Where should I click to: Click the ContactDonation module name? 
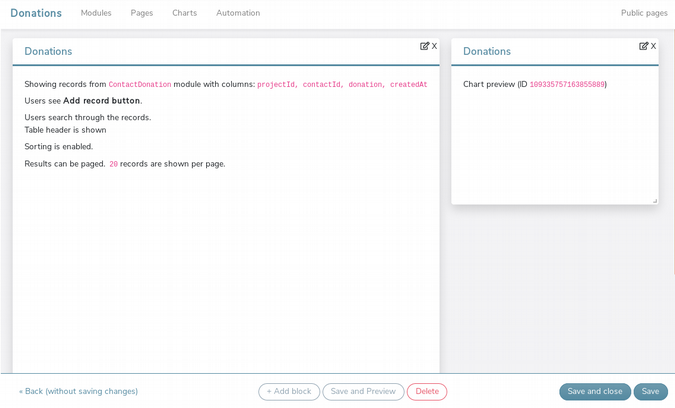140,85
